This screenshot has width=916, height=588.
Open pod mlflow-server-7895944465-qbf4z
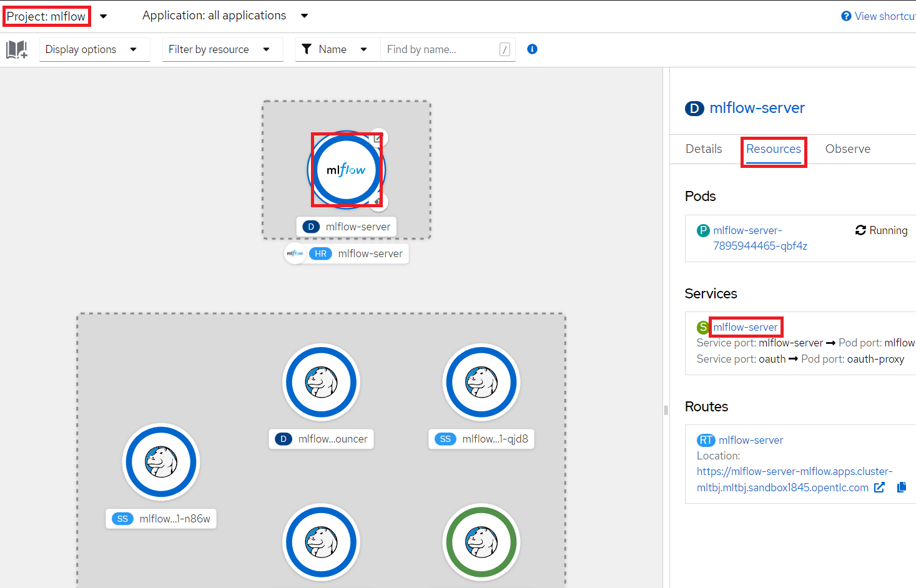tap(760, 238)
